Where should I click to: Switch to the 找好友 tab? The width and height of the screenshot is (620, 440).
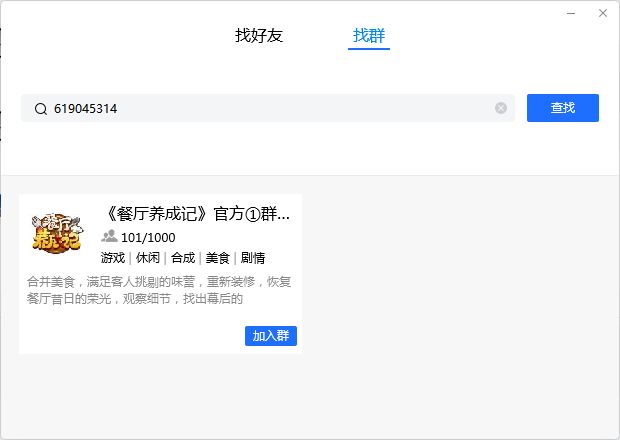tap(259, 36)
